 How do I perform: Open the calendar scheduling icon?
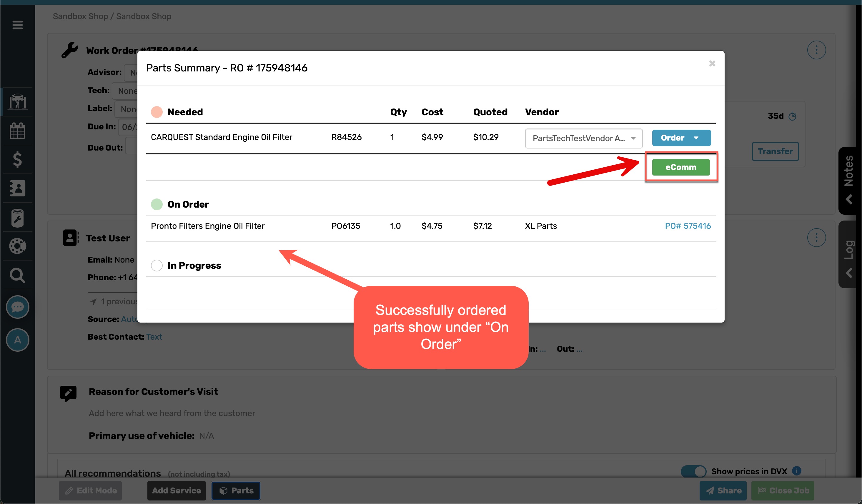tap(17, 131)
